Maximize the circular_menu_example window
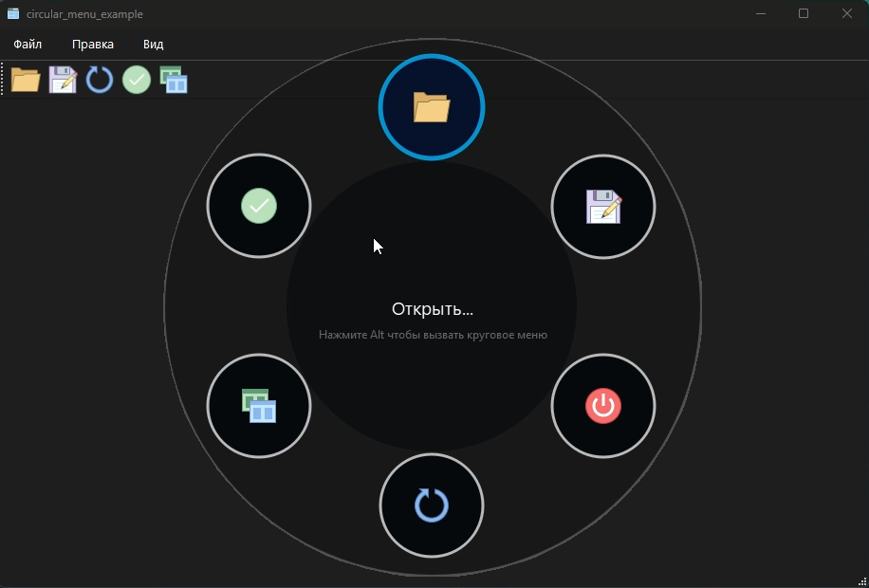 click(804, 14)
